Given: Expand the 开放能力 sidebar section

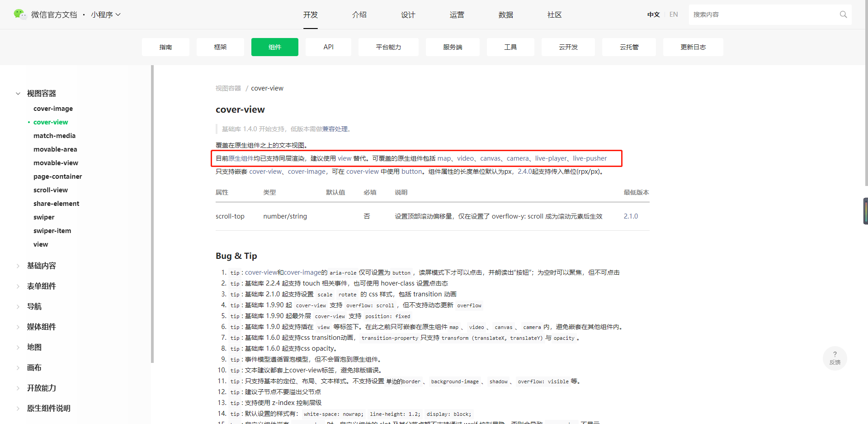Looking at the screenshot, I should [x=18, y=388].
